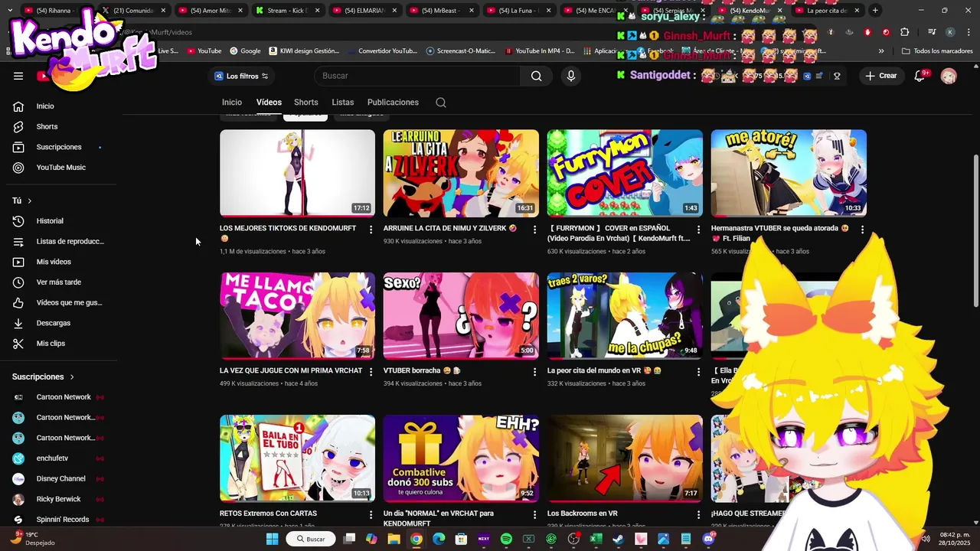The height and width of the screenshot is (551, 980).
Task: Open options for Hermanastra VTUBER video
Action: pyautogui.click(x=862, y=230)
